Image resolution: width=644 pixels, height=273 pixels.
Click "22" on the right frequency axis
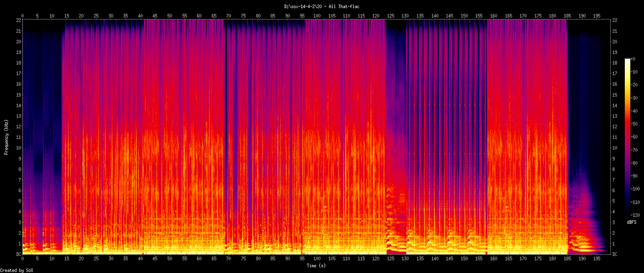point(615,20)
